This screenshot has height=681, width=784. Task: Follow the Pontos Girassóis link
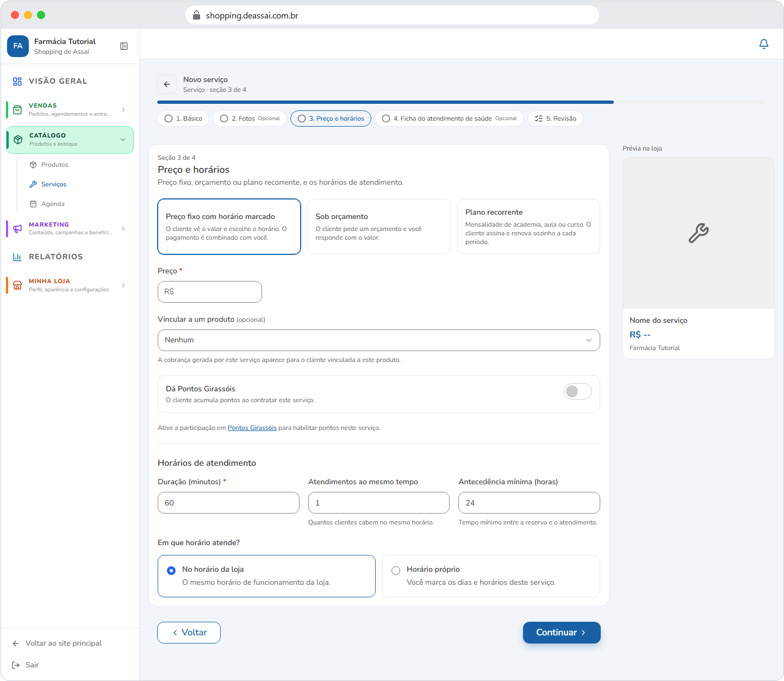click(x=252, y=428)
